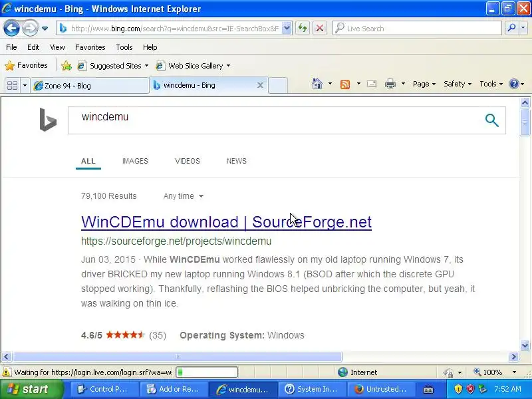The width and height of the screenshot is (532, 399).
Task: Click the Internet zone indicator in status bar
Action: [357, 372]
